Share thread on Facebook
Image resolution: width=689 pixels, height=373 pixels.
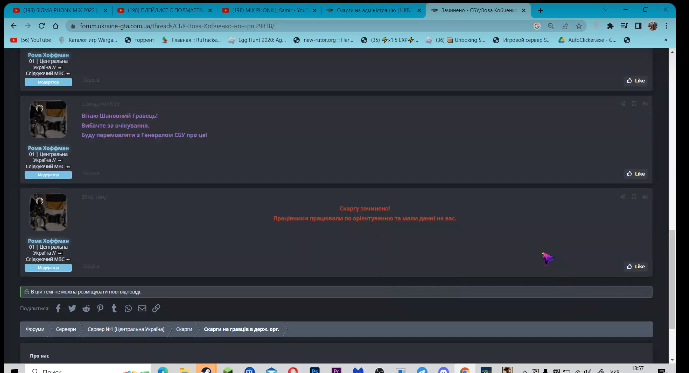[58, 308]
